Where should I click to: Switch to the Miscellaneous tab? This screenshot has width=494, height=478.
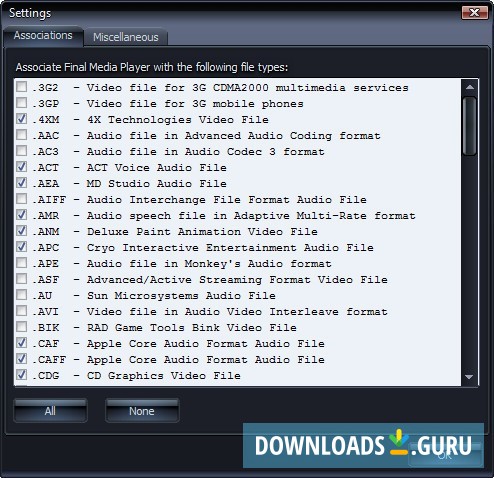click(126, 37)
